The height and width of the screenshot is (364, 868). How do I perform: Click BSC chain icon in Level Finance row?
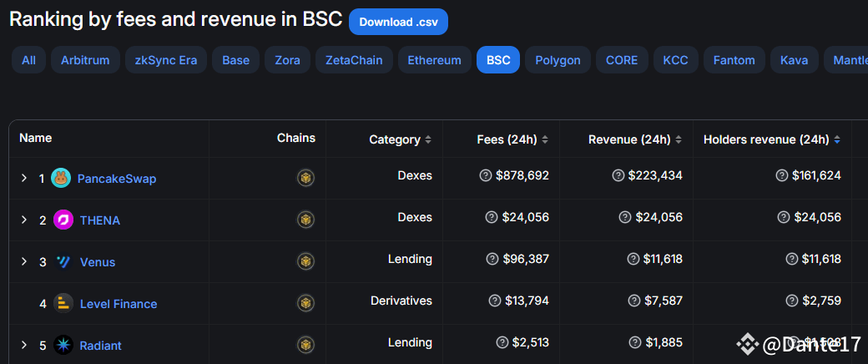click(x=305, y=303)
